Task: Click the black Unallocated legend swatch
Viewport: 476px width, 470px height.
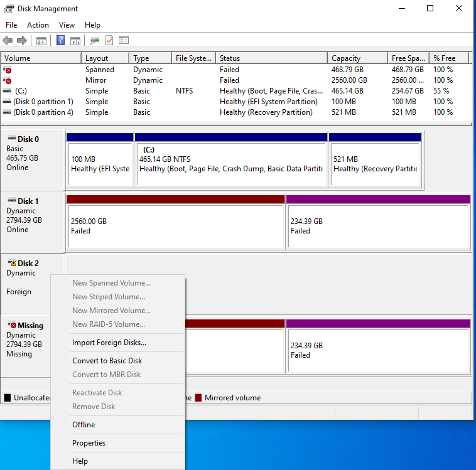Action: [8, 397]
